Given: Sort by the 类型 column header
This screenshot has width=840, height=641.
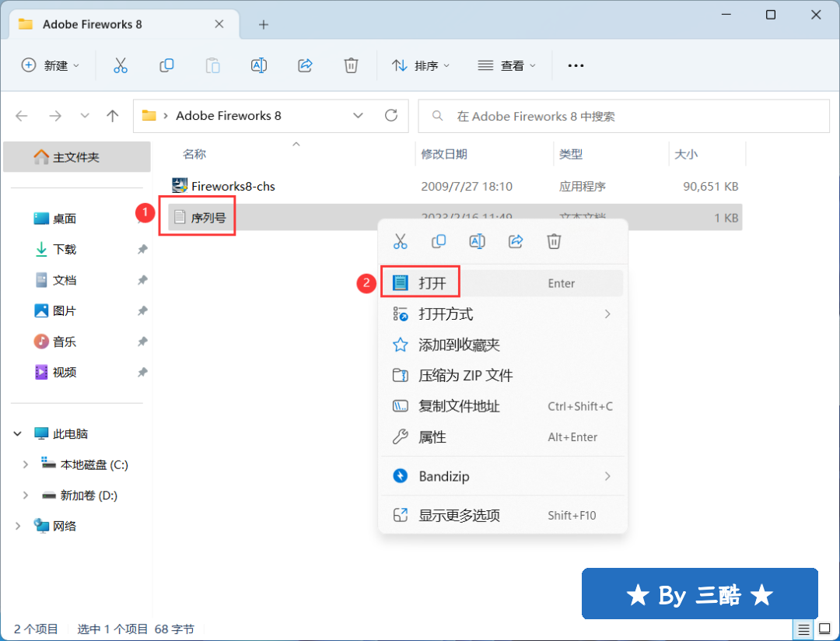Looking at the screenshot, I should pos(571,154).
